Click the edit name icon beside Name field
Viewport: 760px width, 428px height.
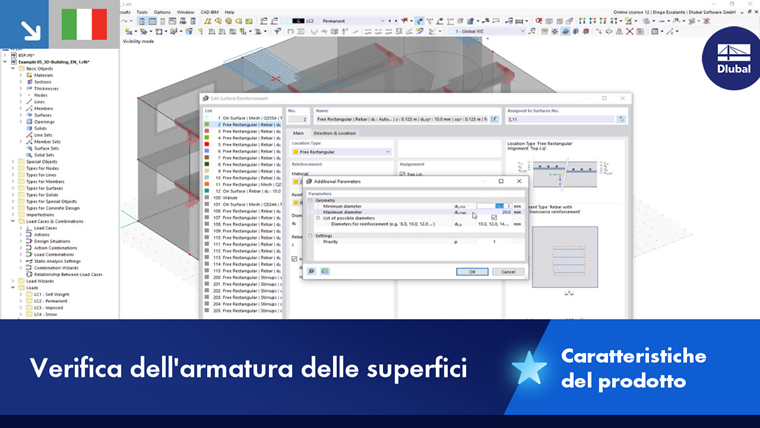pos(494,119)
